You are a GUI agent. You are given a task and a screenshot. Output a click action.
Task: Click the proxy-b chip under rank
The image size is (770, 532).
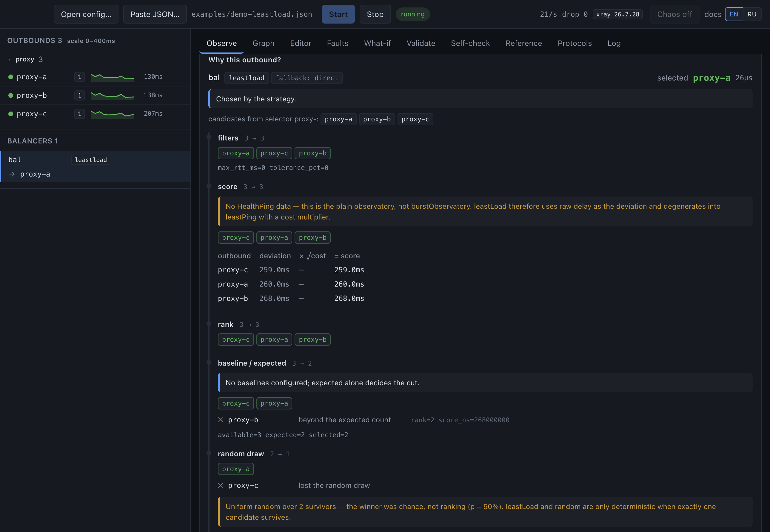point(312,340)
